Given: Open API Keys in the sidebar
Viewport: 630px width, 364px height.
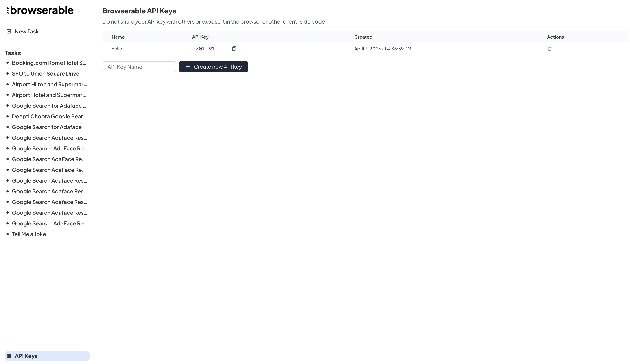Looking at the screenshot, I should [x=26, y=356].
